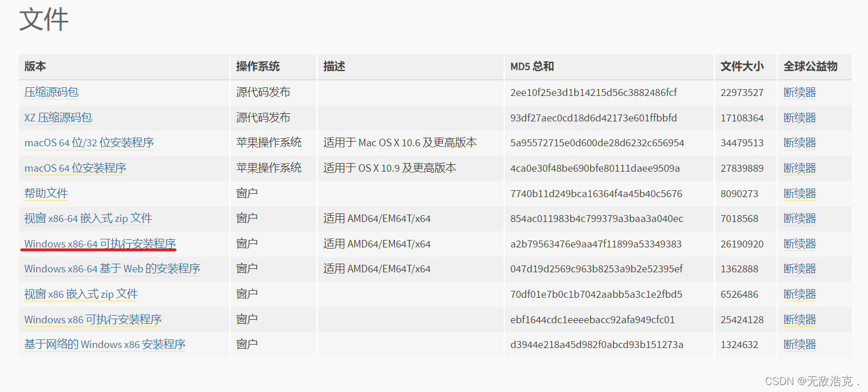Click MD5 value d3944e218a45d982f0abcd93b151273a
868x392 pixels.
pos(597,345)
